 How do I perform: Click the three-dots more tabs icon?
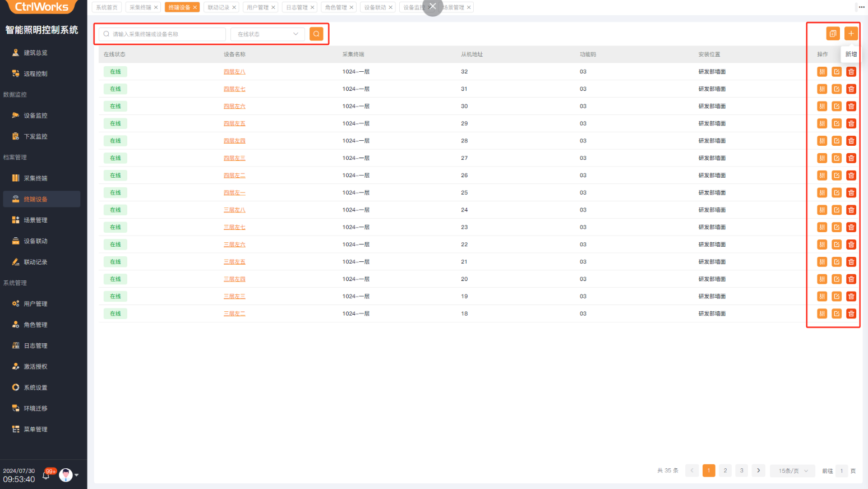[861, 7]
